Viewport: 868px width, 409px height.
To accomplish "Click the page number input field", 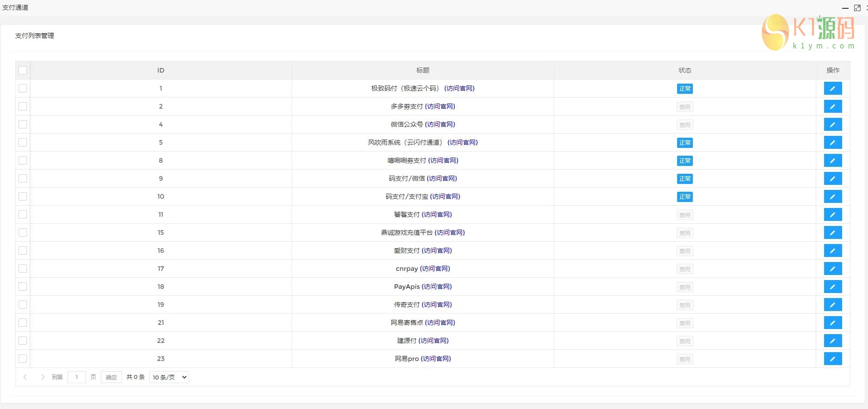I will click(77, 377).
